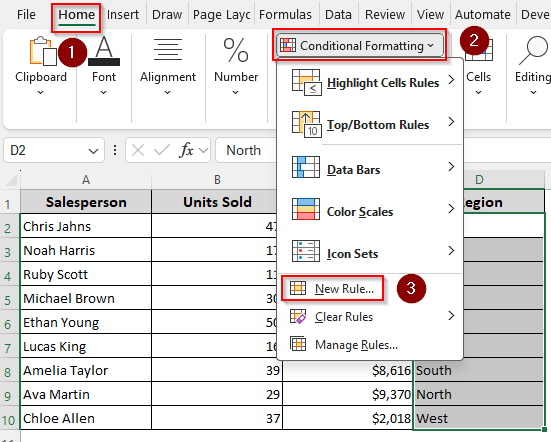Click the Editing magnifier icon

click(533, 50)
